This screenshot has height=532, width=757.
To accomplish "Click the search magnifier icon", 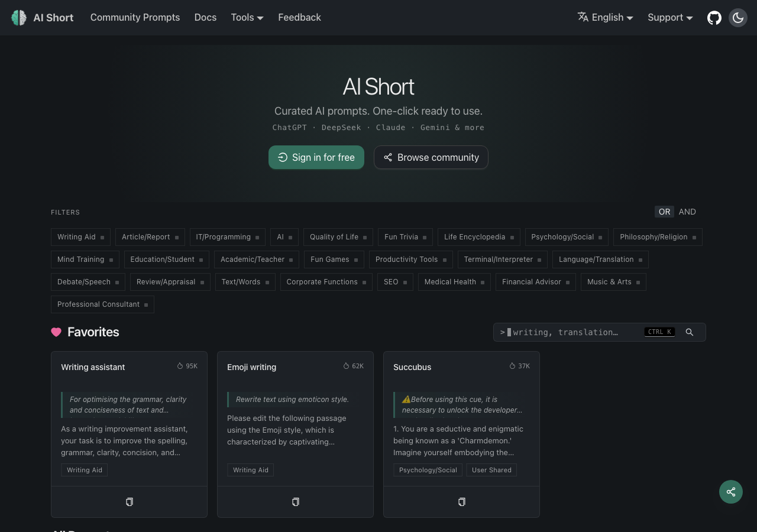I will pyautogui.click(x=690, y=332).
